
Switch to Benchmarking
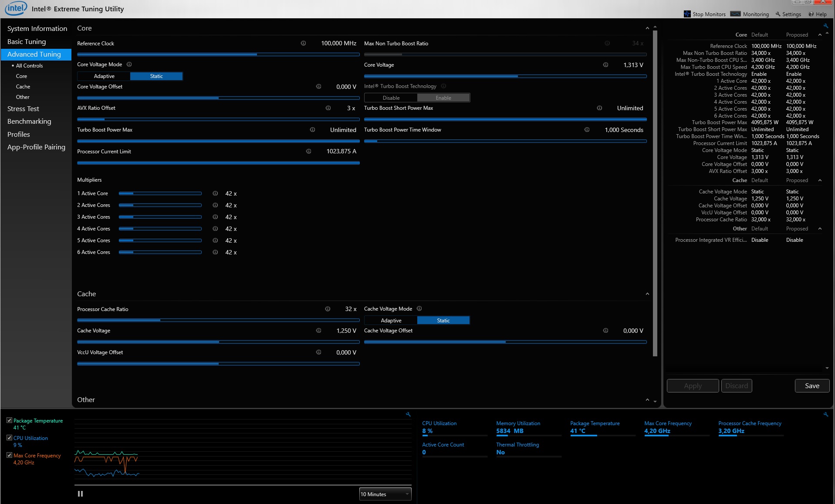29,122
